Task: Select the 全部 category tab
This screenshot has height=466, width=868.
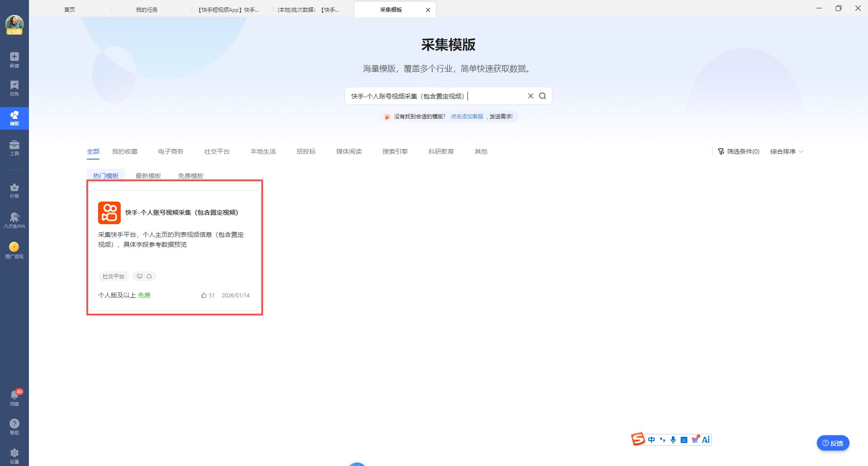Action: [x=93, y=151]
